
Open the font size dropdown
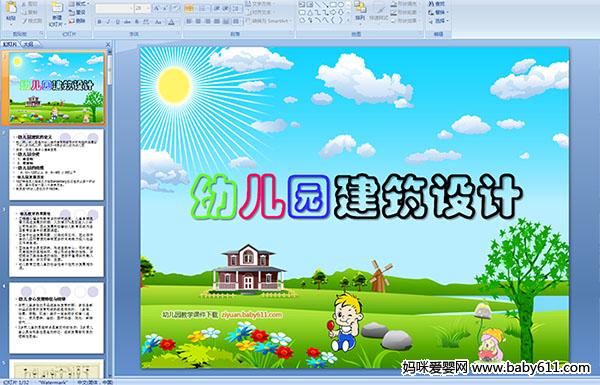pyautogui.click(x=147, y=8)
